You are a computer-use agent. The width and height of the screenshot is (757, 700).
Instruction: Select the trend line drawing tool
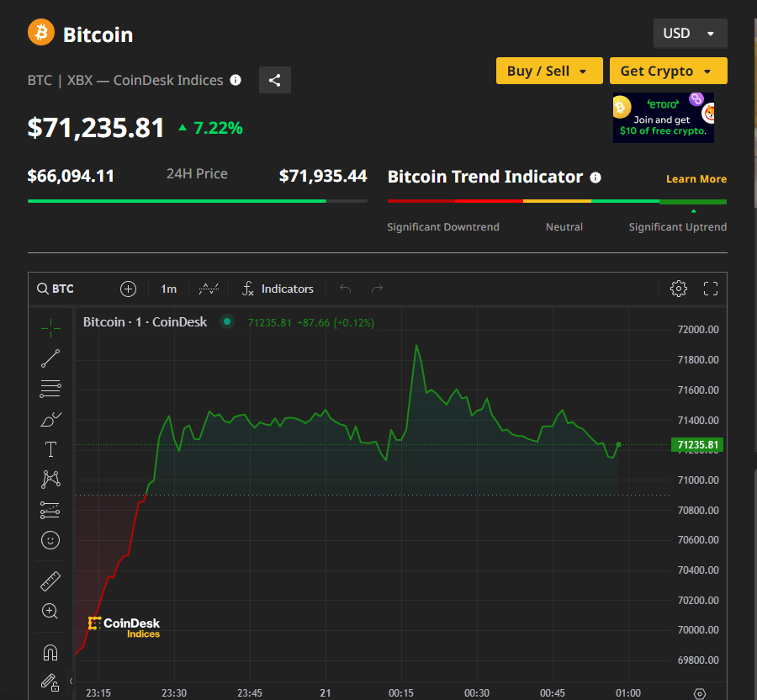pyautogui.click(x=50, y=358)
